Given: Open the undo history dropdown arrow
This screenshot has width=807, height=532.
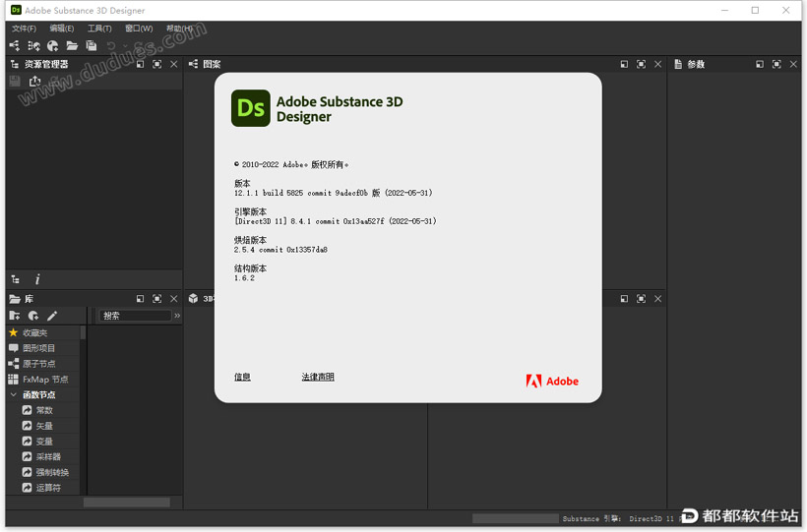Looking at the screenshot, I should pyautogui.click(x=125, y=46).
